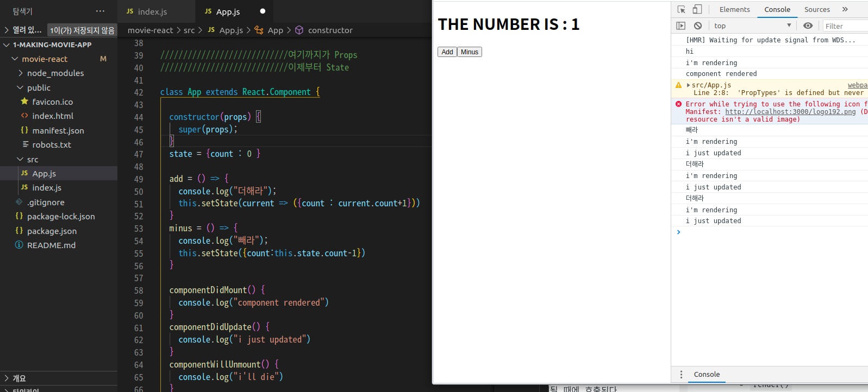Screen dimensions: 868x392
Task: Click the index.html file icon
Action: (24, 116)
